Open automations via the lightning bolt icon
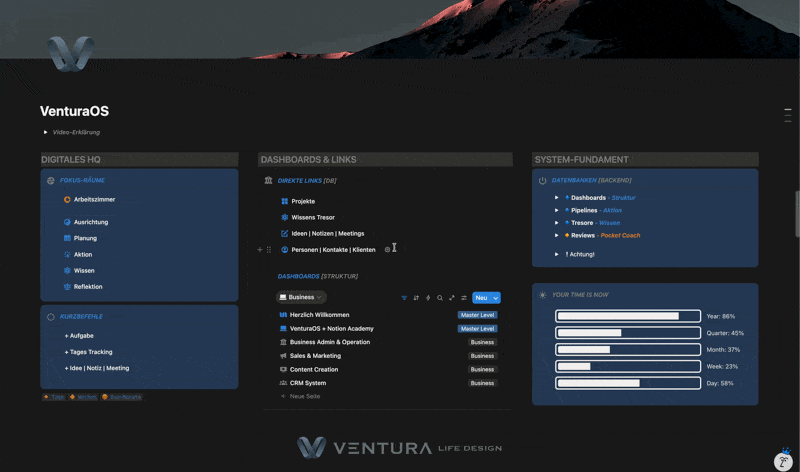Viewport: 800px width, 472px height. (428, 298)
